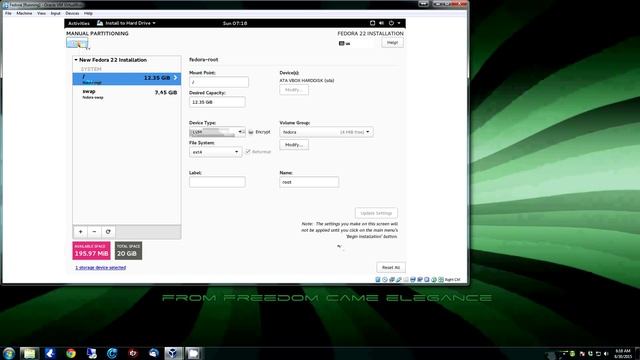Viewport: 640px width, 360px height.
Task: Open Windows Explorer from the taskbar
Action: [29, 353]
